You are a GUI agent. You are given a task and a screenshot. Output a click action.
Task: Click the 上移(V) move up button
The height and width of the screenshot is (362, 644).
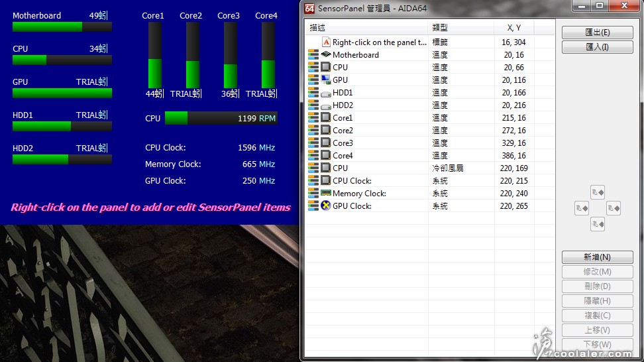[598, 330]
